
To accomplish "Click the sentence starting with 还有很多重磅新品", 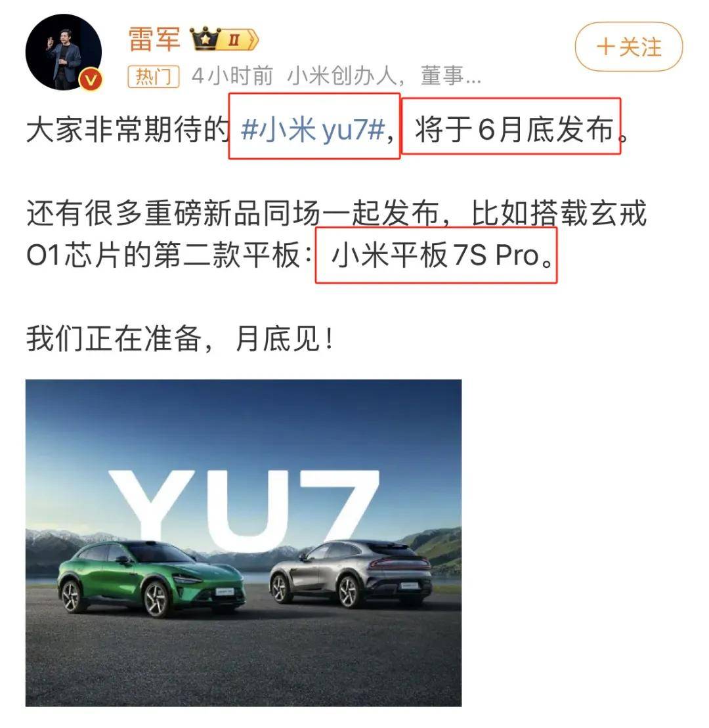I will 337,234.
